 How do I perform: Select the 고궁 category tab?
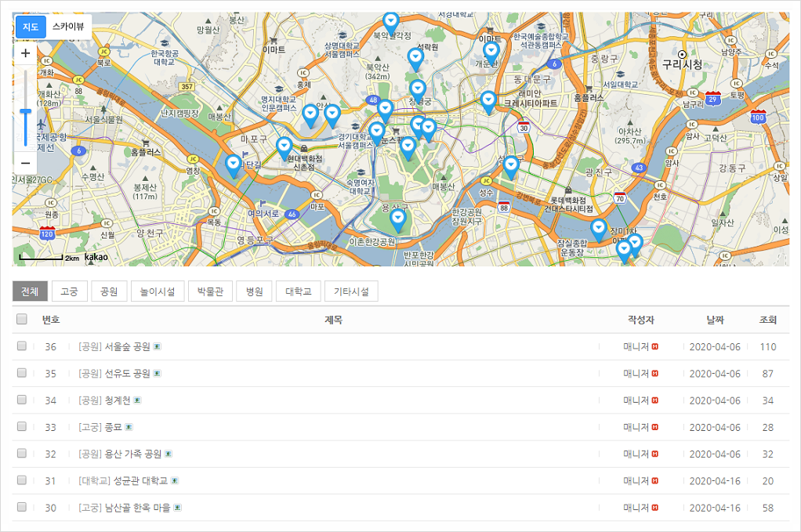point(70,291)
